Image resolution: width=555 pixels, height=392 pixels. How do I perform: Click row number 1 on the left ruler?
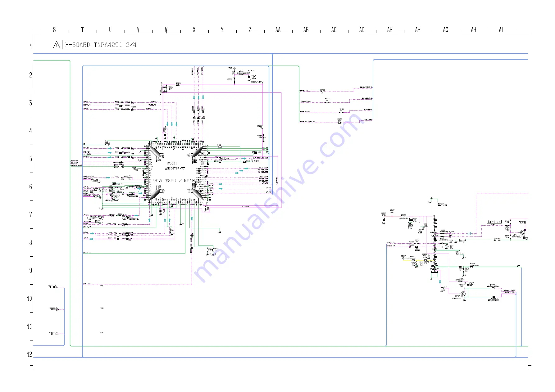pyautogui.click(x=30, y=47)
